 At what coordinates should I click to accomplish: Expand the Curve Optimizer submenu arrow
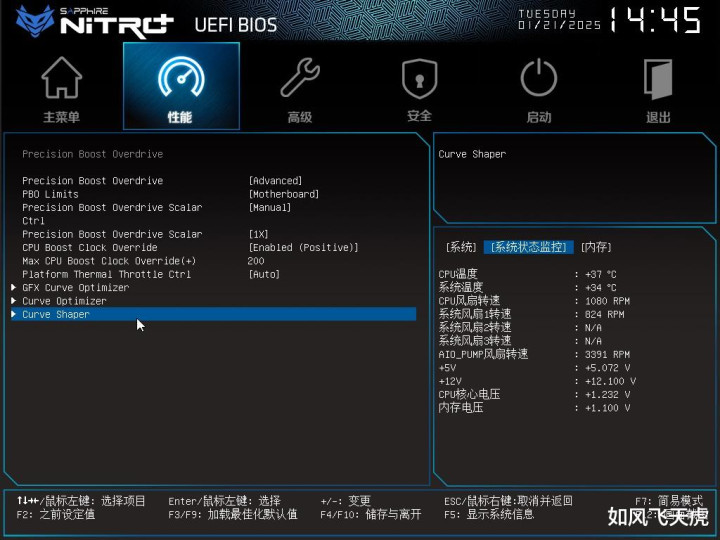point(14,301)
